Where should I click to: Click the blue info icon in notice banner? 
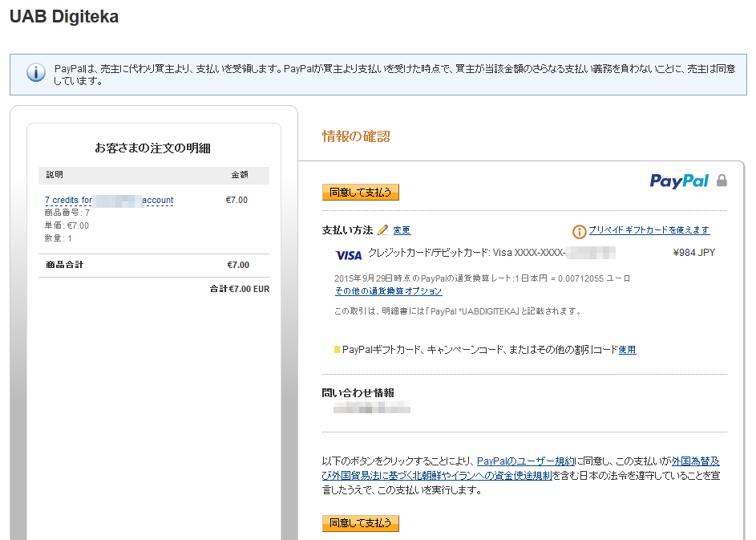36,73
